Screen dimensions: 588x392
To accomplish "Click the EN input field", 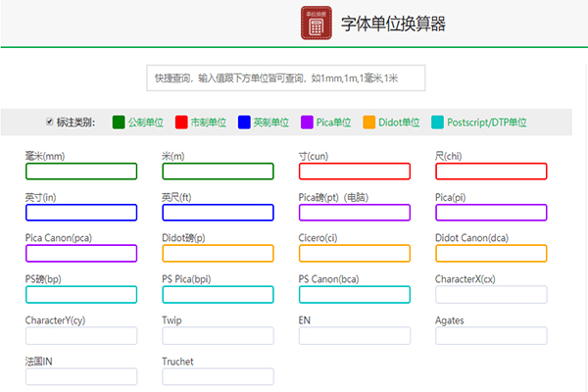I will coord(355,336).
